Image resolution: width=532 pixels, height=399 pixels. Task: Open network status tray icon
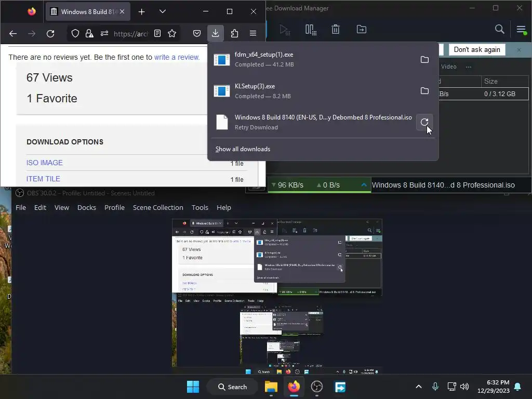(451, 387)
